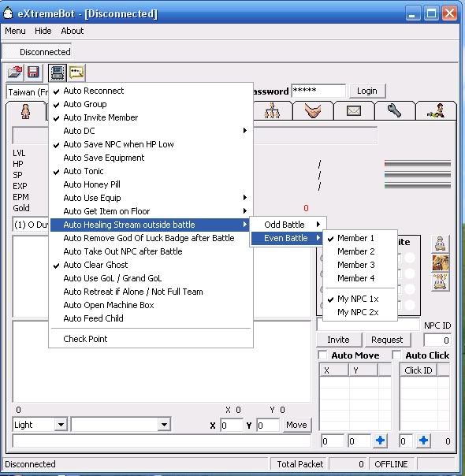Click the plus icon beside X Y fields
The image size is (465, 476).
pos(380,441)
